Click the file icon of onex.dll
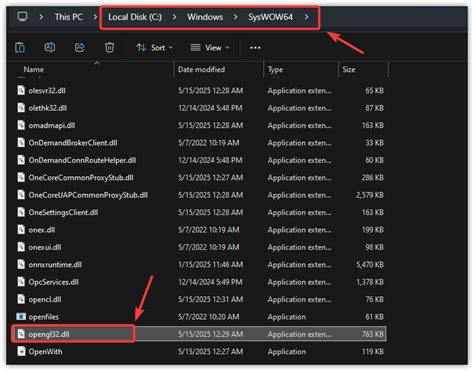This screenshot has width=474, height=371. (x=21, y=229)
